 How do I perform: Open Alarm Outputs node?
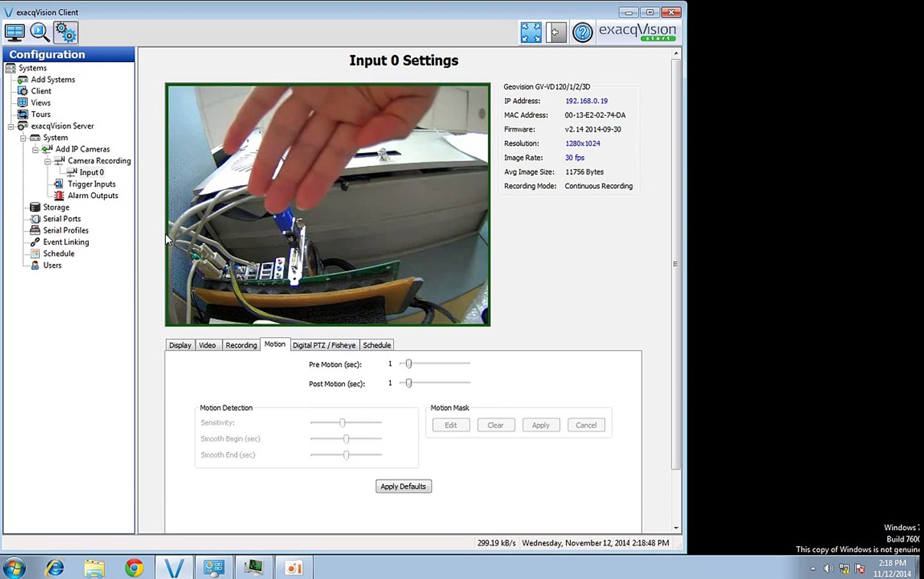point(93,196)
